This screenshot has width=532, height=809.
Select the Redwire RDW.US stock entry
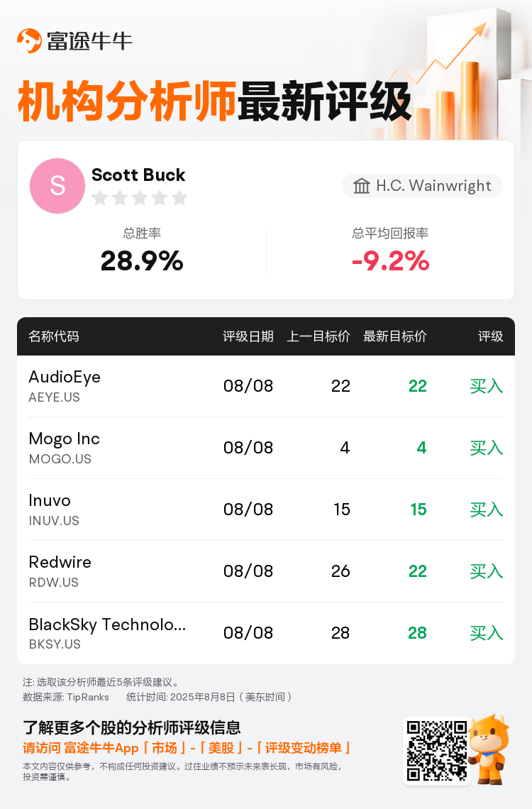[266, 571]
